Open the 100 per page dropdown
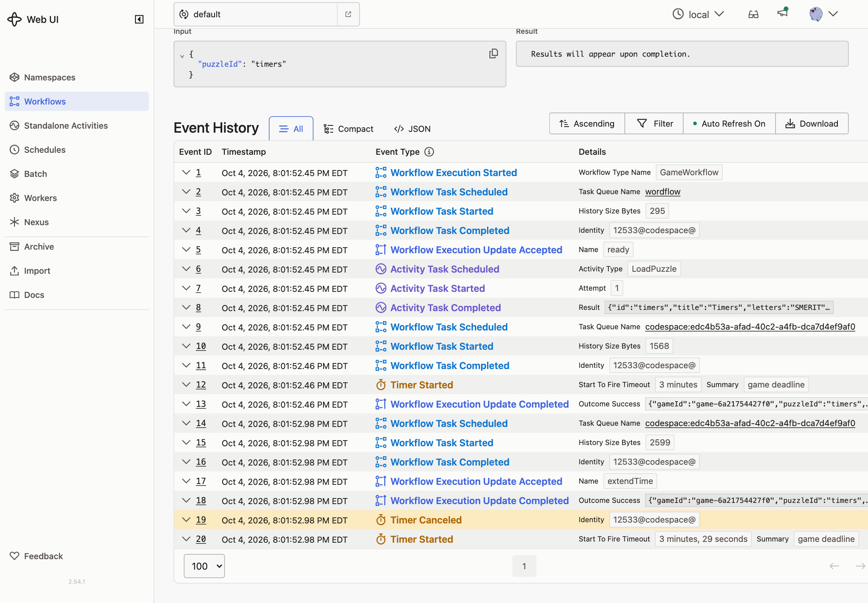The image size is (868, 603). coord(204,566)
